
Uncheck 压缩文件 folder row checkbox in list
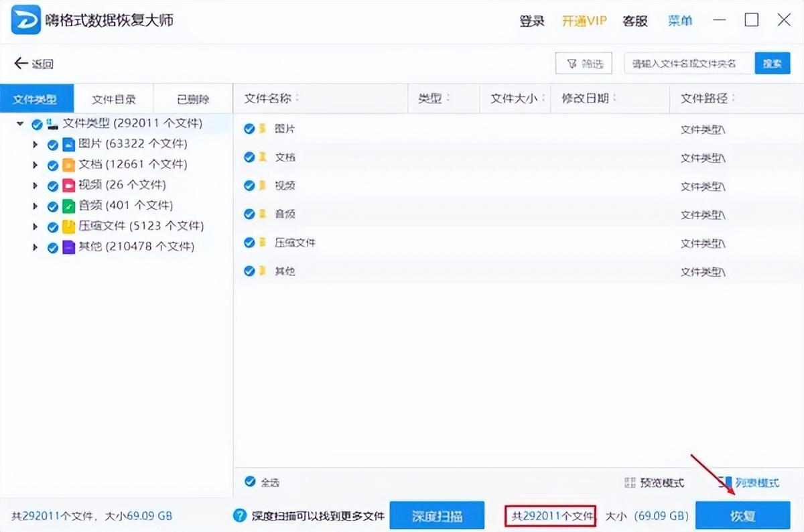coord(249,243)
